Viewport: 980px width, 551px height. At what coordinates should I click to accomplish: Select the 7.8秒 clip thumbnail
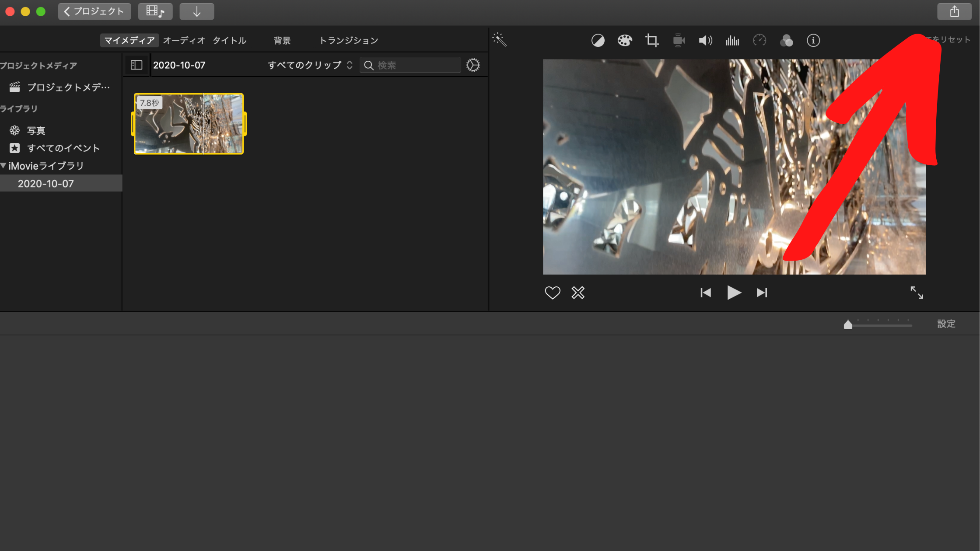click(x=189, y=124)
